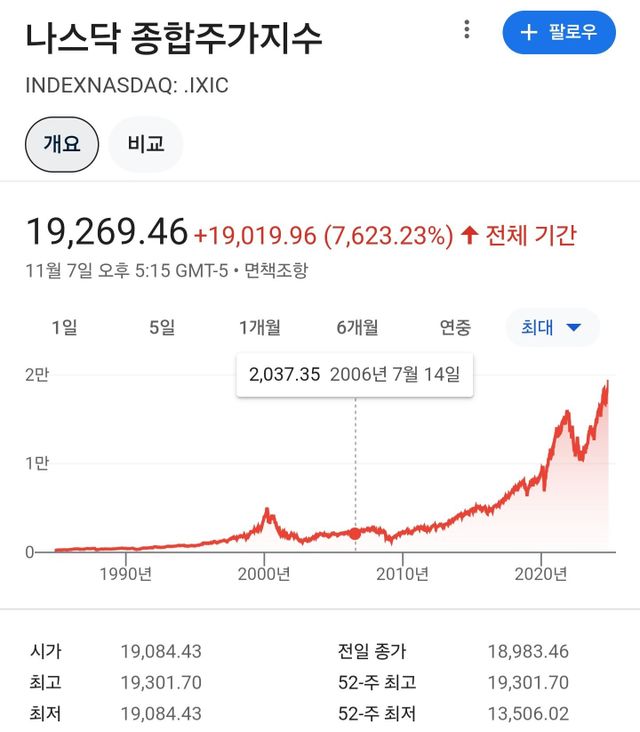Click the 2020년 axis label
This screenshot has width=640, height=732.
[541, 574]
